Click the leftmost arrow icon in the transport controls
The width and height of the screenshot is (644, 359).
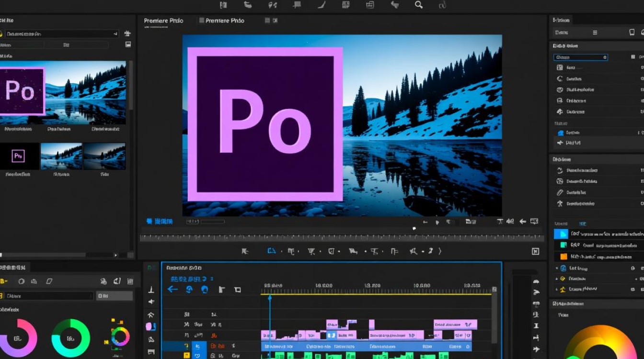click(245, 251)
